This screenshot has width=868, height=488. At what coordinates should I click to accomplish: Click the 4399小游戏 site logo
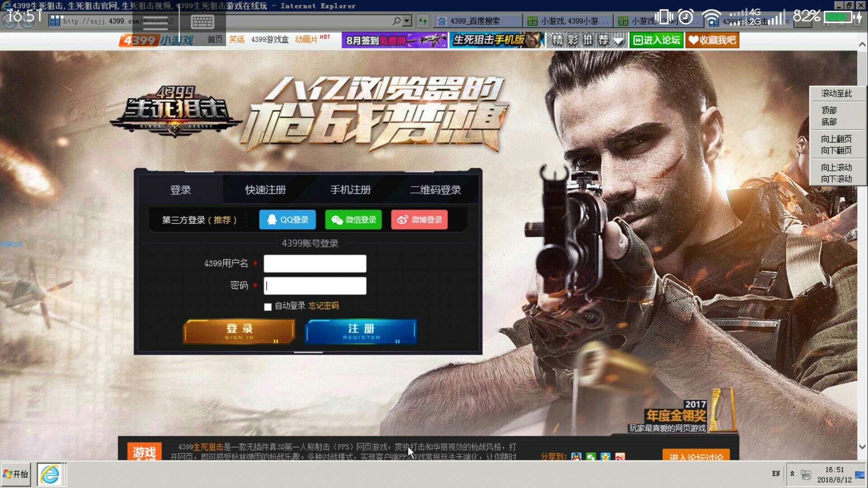156,40
